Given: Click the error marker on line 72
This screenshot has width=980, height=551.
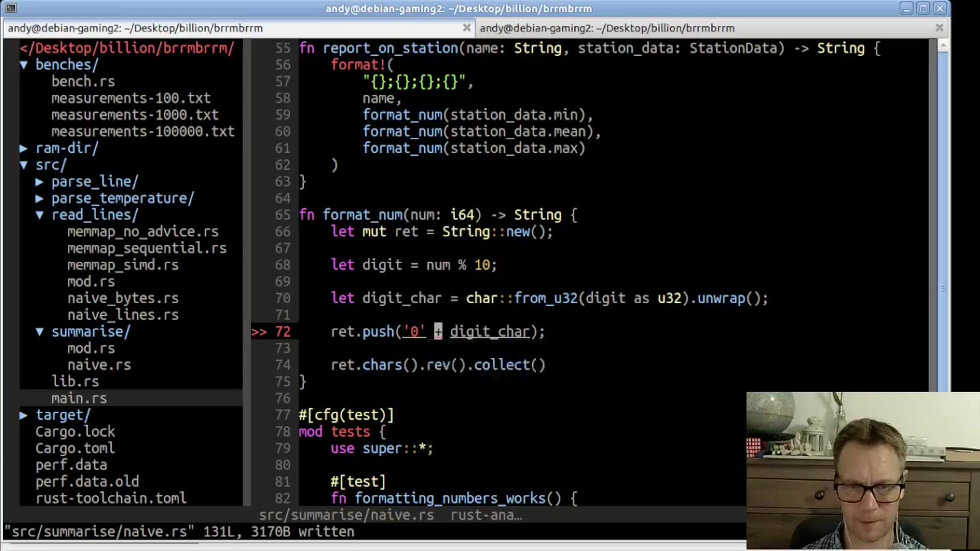Looking at the screenshot, I should tap(259, 332).
